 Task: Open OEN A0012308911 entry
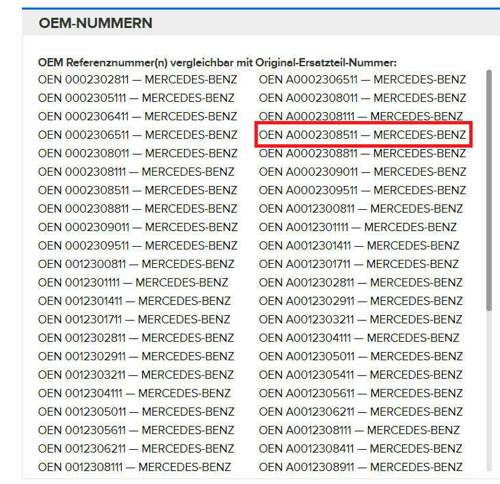361,467
